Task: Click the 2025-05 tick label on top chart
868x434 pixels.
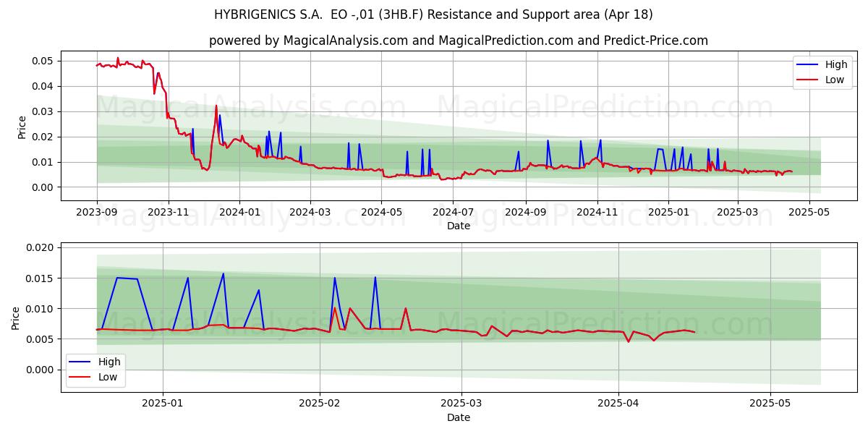Action: tap(809, 212)
